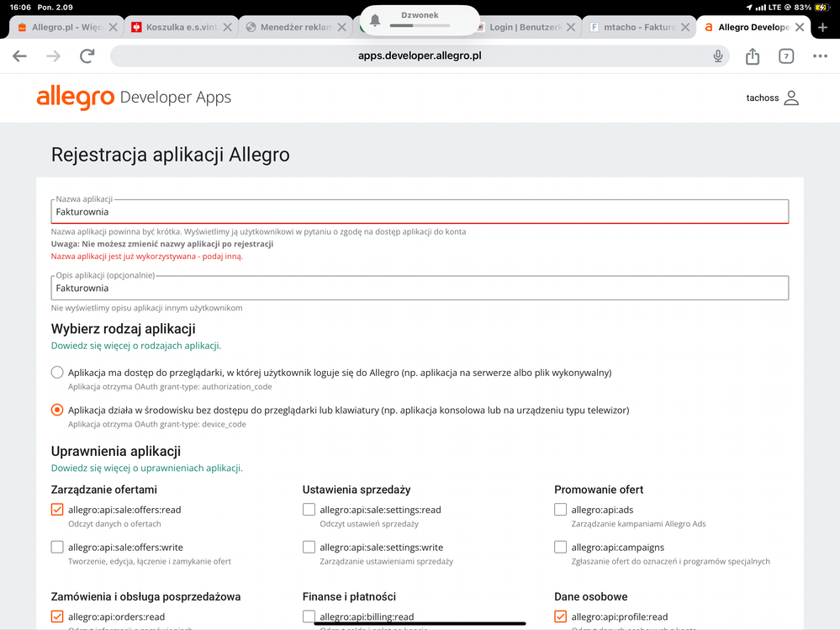Close the Allegro.pl tab
Viewport: 840px width, 630px height.
click(x=113, y=27)
